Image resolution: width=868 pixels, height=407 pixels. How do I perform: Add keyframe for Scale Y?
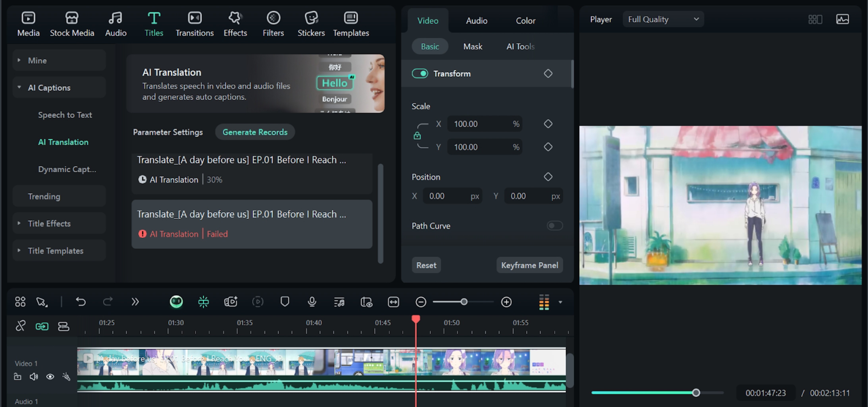(548, 147)
